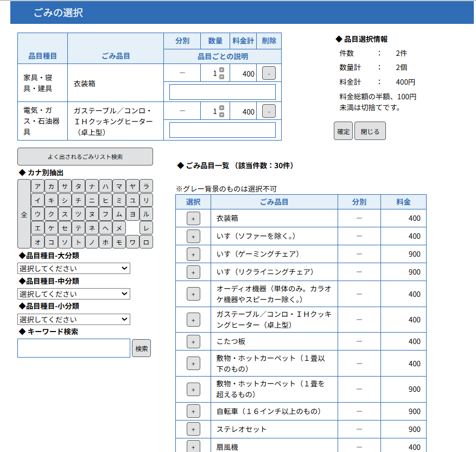Open よく出されるごみリスト検索
This screenshot has width=476, height=452.
pyautogui.click(x=85, y=157)
